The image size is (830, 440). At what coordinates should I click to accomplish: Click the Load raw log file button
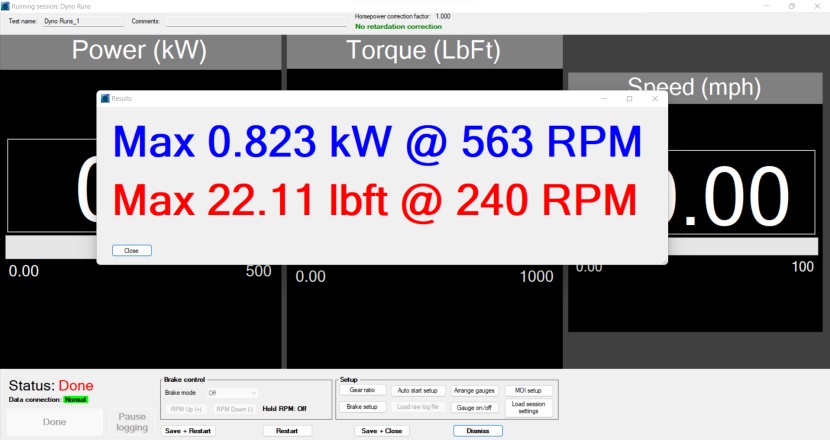click(418, 407)
